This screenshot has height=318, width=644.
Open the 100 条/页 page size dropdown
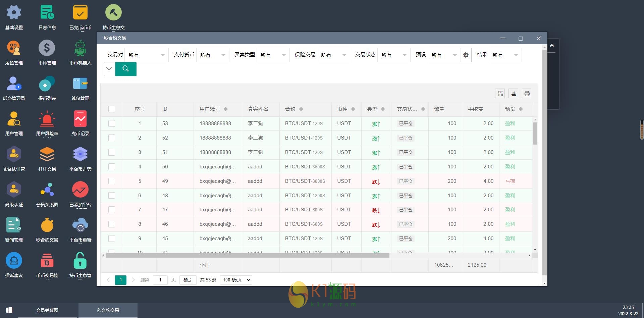click(x=236, y=280)
